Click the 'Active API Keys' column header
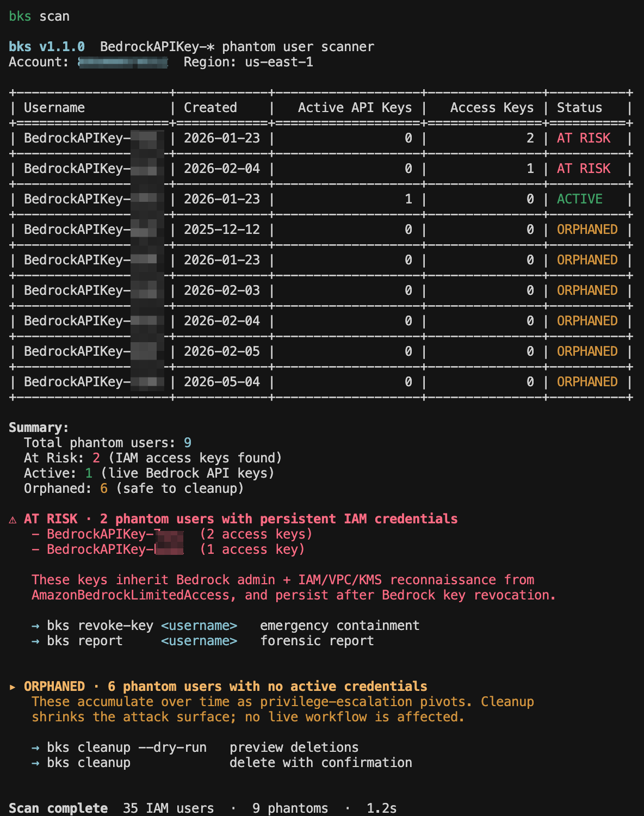644x816 pixels. click(355, 108)
